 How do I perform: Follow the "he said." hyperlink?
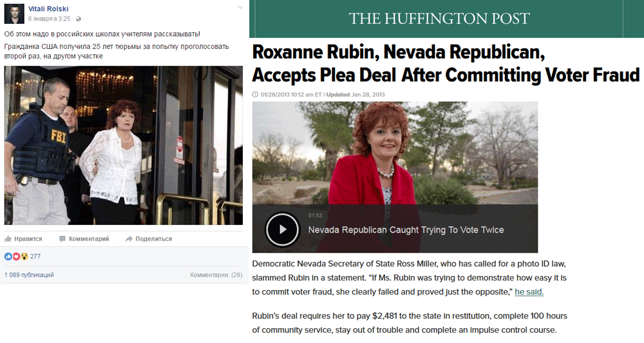pos(529,291)
